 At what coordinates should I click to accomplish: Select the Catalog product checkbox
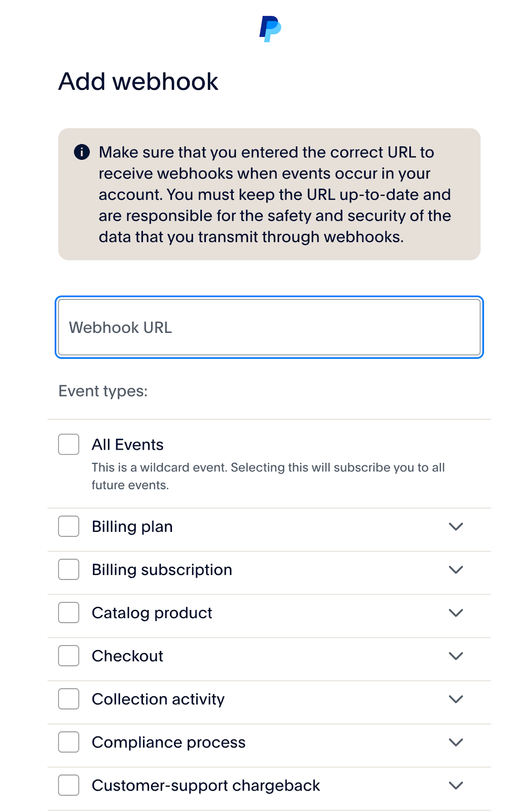pyautogui.click(x=68, y=613)
